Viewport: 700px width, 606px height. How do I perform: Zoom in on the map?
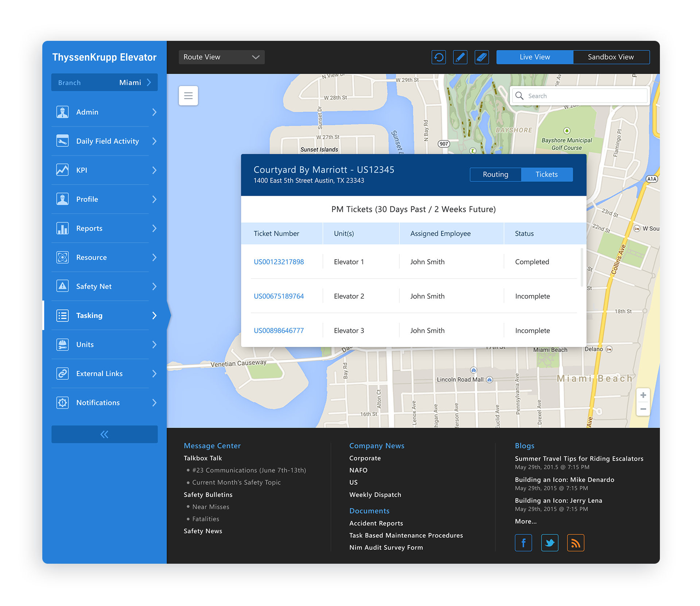coord(643,395)
